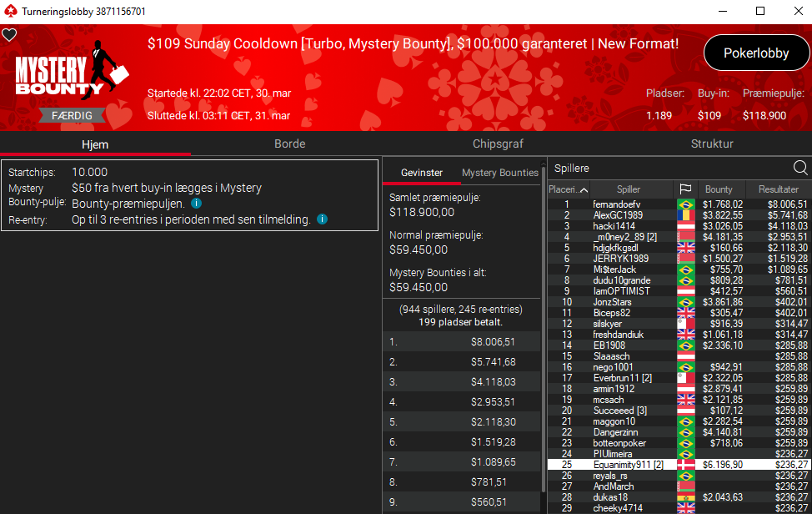Select player row Dangerzinn
812x514 pixels.
(x=679, y=432)
